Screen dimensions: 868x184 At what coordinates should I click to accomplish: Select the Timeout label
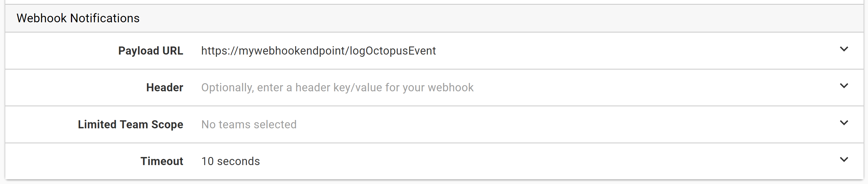(x=162, y=161)
